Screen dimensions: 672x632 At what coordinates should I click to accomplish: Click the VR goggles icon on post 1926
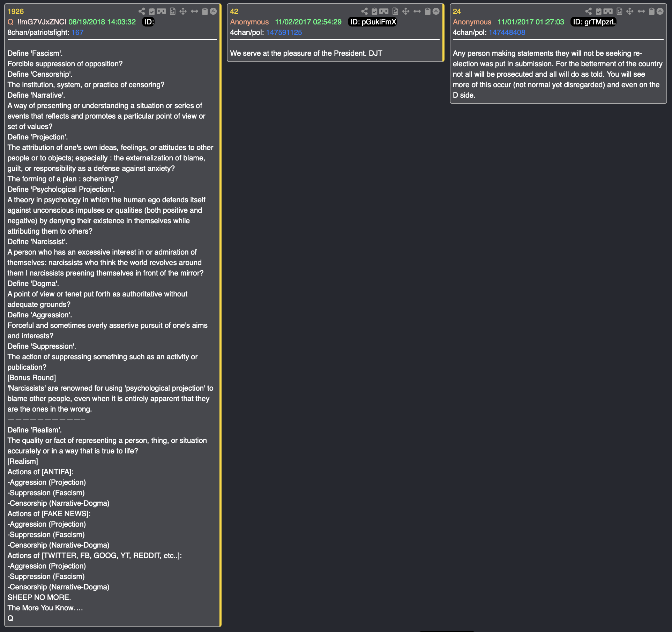161,12
